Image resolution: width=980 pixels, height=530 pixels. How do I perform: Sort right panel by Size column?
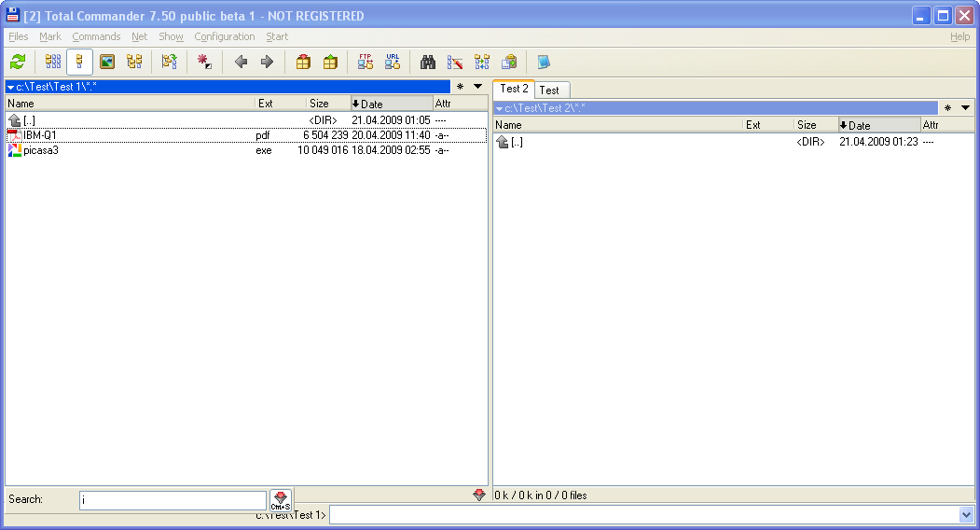(x=816, y=124)
